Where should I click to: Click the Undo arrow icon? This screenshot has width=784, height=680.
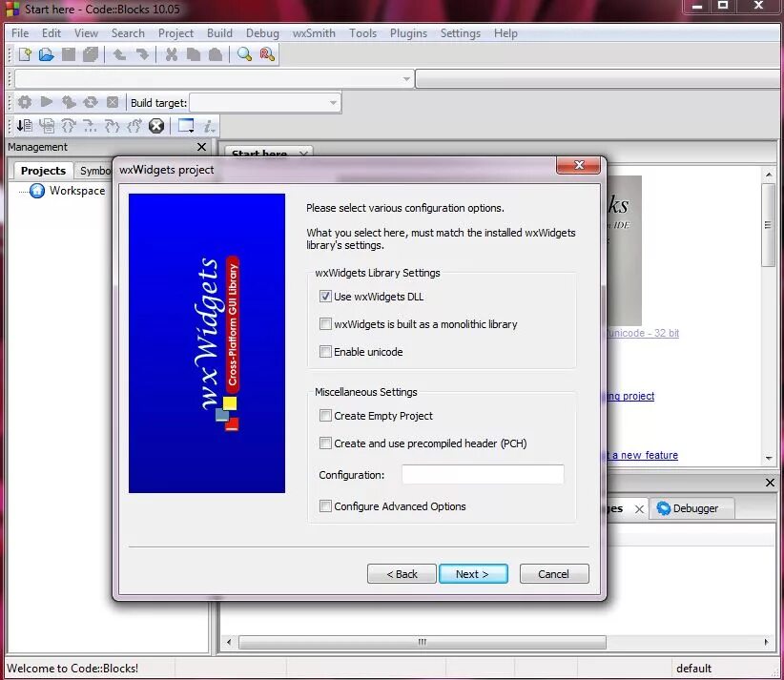coord(119,54)
